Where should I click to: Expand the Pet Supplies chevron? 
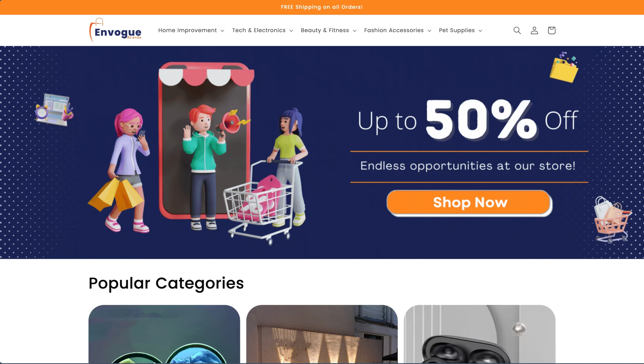tap(480, 31)
